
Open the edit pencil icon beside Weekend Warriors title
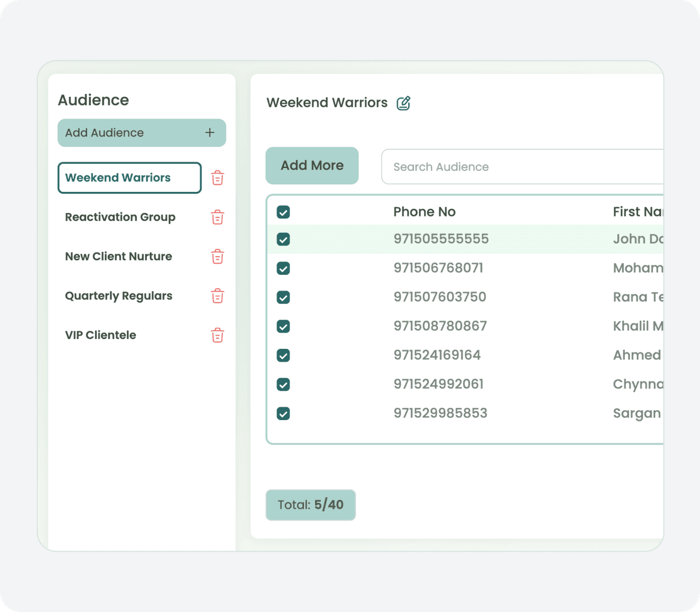[x=403, y=103]
